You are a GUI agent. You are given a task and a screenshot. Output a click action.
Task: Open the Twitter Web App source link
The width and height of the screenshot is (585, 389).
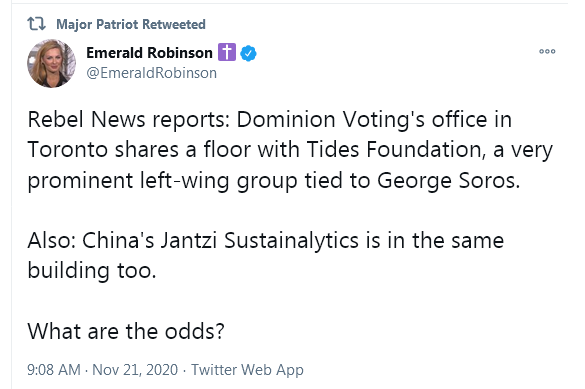(247, 370)
